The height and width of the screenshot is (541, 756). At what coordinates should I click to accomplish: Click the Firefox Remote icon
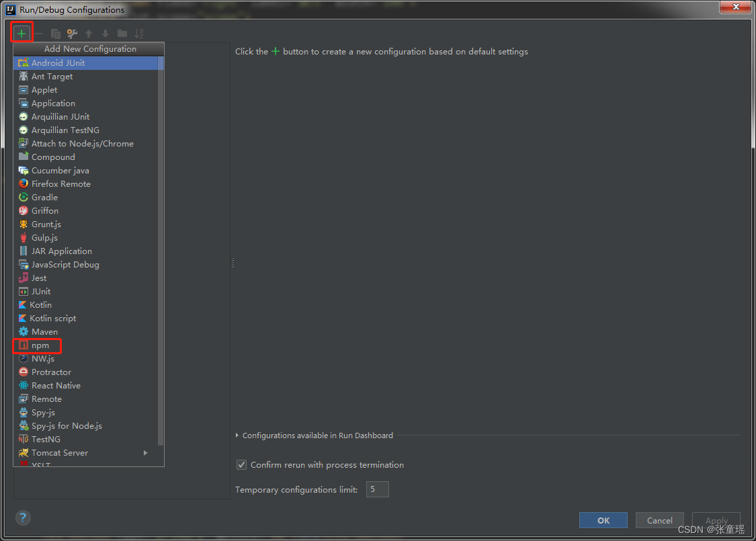click(x=23, y=183)
